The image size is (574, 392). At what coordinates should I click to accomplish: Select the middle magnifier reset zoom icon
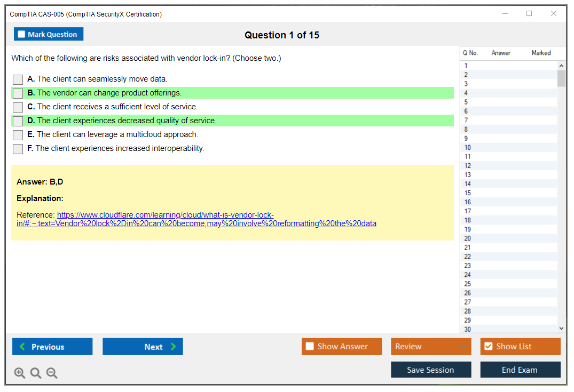(x=35, y=373)
